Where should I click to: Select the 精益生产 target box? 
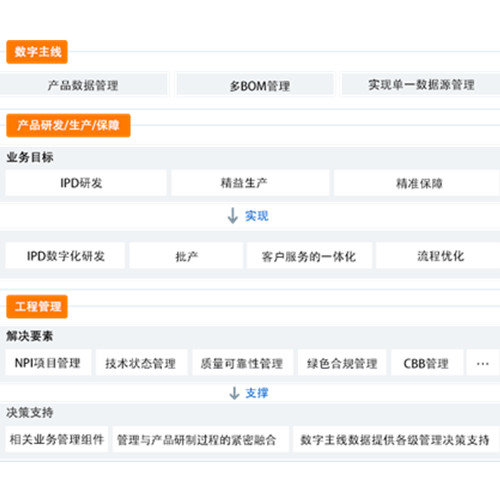click(x=250, y=183)
